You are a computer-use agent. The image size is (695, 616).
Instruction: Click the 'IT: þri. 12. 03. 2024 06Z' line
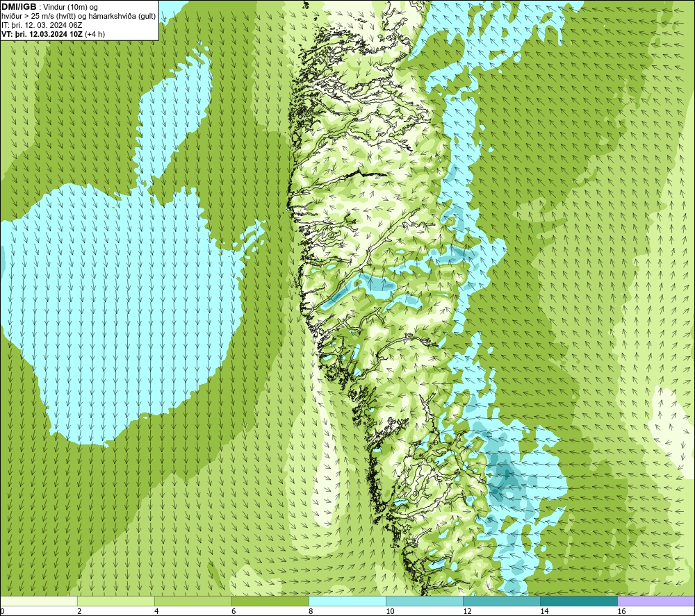click(x=42, y=25)
